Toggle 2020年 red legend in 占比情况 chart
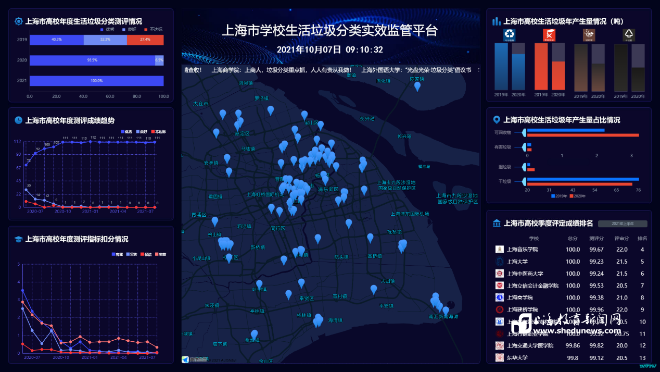Image resolution: width=660 pixels, height=372 pixels. pos(578,196)
